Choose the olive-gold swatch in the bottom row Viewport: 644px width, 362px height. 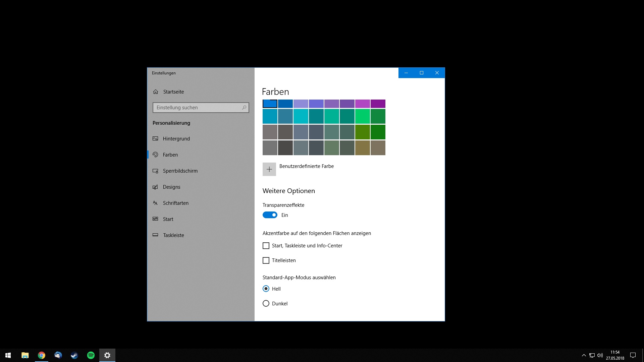click(363, 148)
